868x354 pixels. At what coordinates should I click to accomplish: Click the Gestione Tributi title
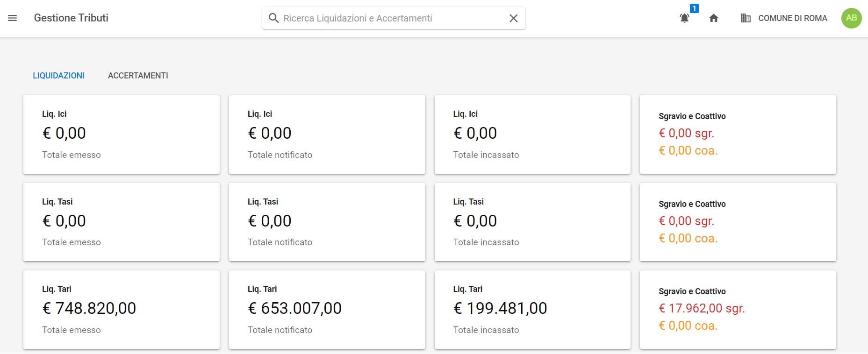click(71, 18)
